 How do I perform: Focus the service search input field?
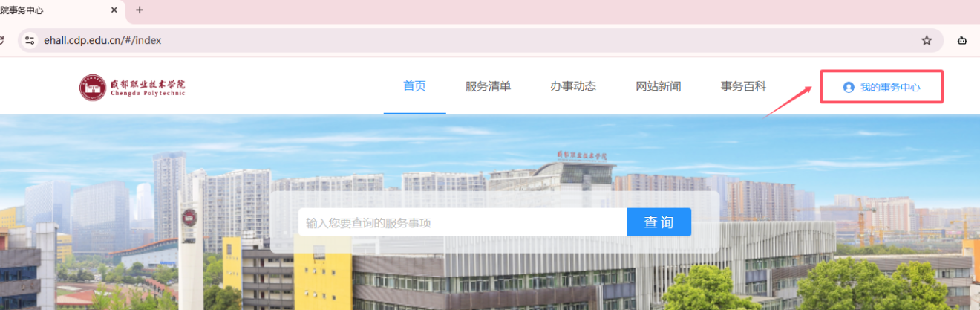point(463,222)
